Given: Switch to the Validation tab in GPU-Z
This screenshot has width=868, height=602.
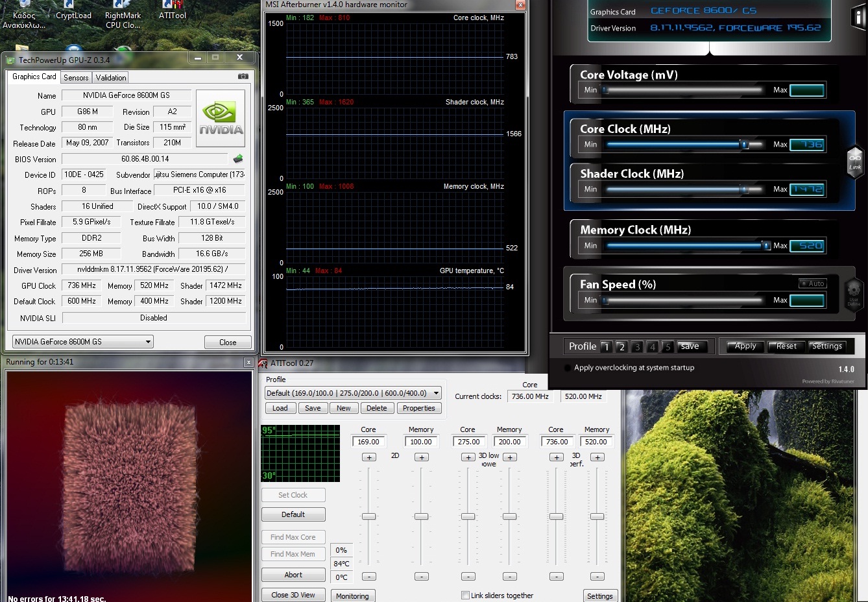Looking at the screenshot, I should 111,78.
